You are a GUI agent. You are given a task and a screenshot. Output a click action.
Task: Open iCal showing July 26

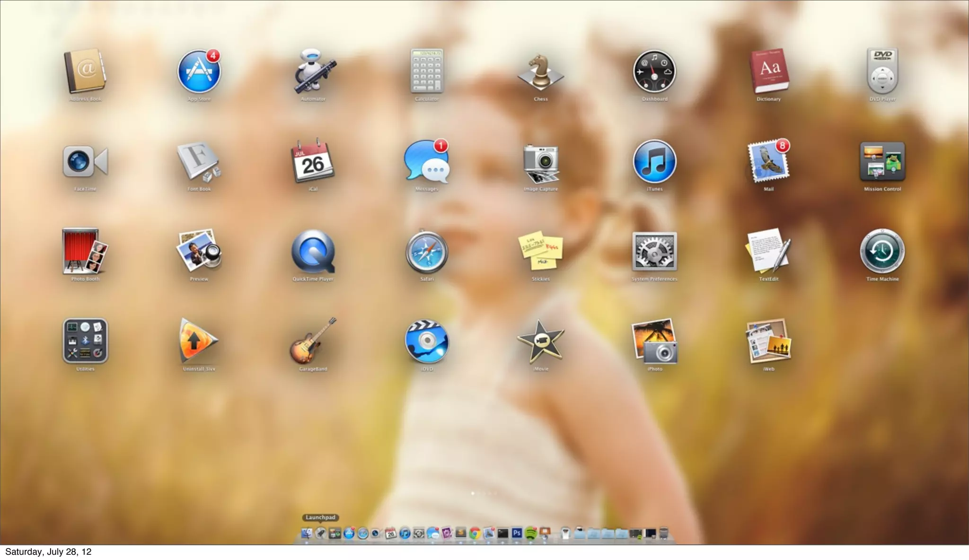(x=313, y=162)
